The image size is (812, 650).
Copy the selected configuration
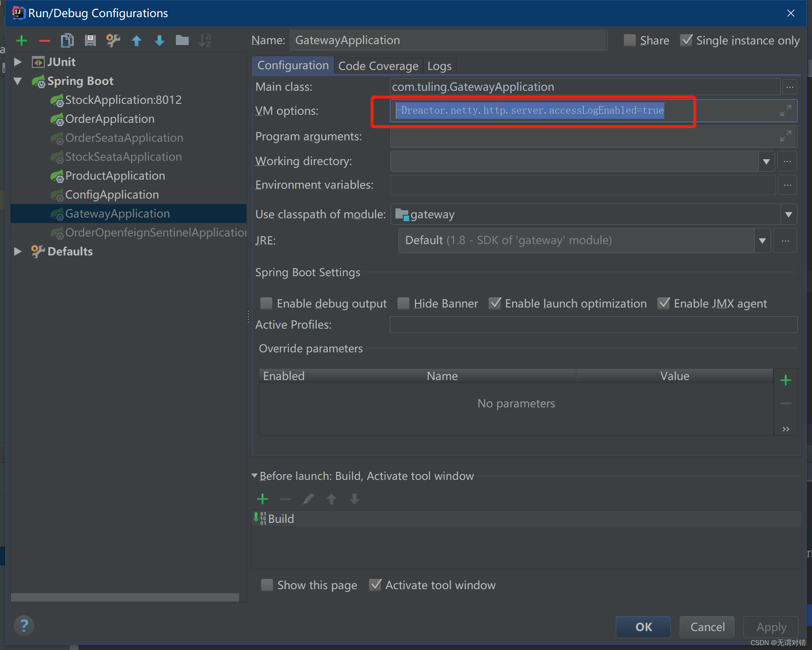(67, 40)
